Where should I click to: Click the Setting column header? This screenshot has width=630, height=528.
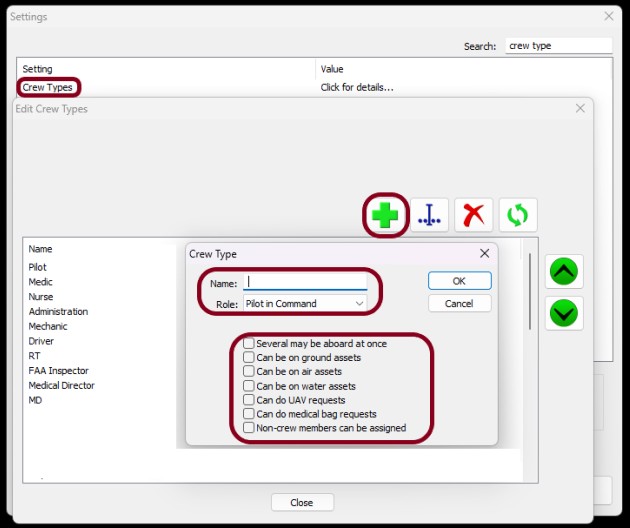37,69
